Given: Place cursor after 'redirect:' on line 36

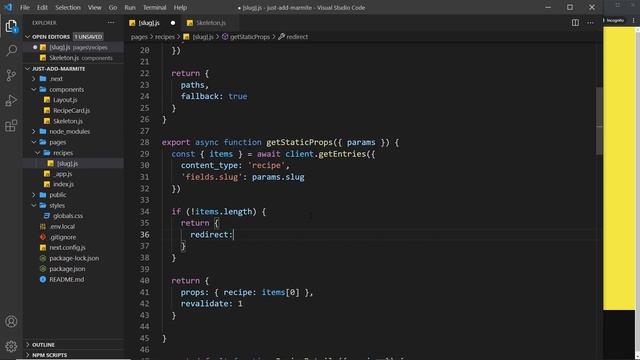Looking at the screenshot, I should click(233, 235).
